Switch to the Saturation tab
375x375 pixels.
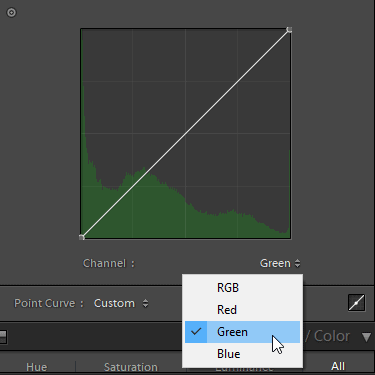click(x=131, y=367)
